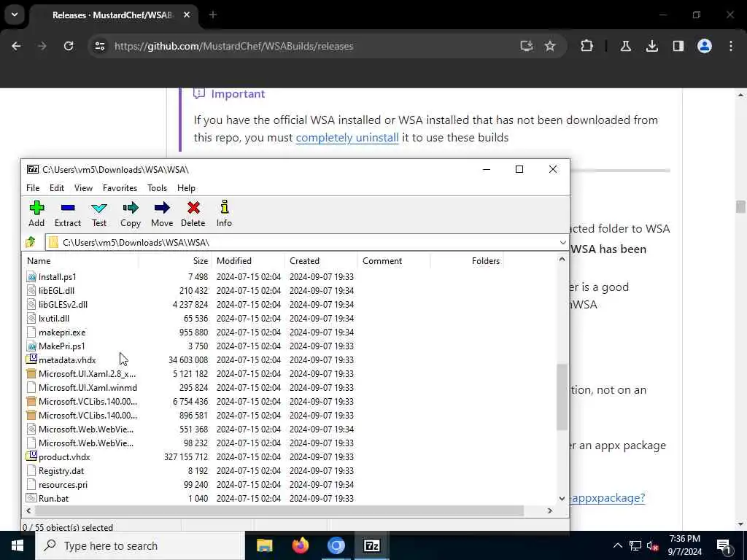Screen dimensions: 747x560
Task: Sort files by Size column
Action: click(175, 261)
